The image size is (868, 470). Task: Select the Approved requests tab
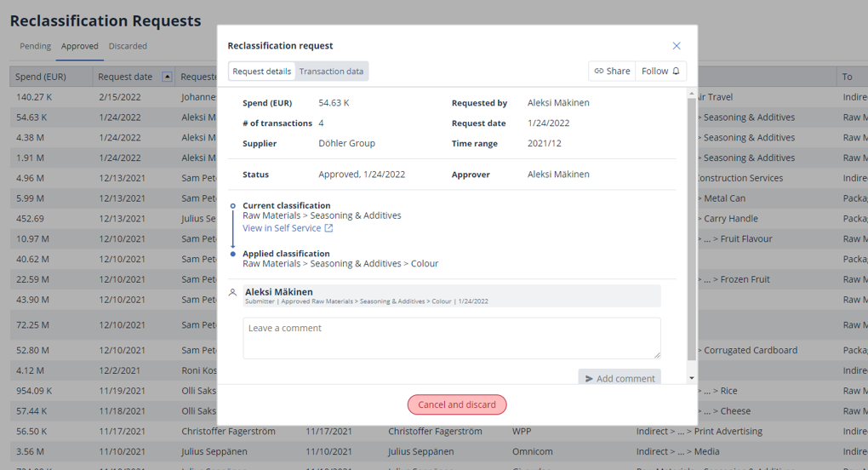click(79, 46)
